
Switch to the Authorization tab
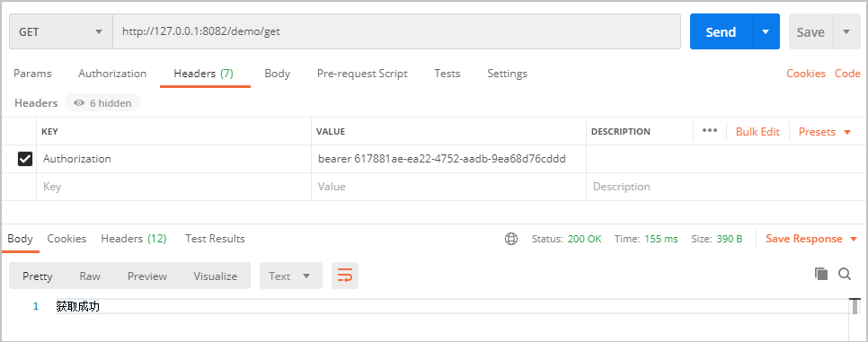tap(112, 74)
